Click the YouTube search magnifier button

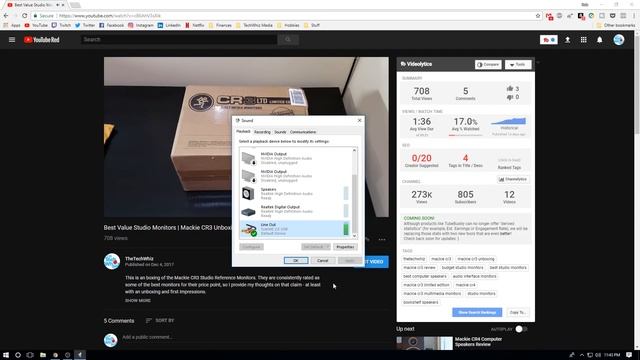click(x=288, y=40)
